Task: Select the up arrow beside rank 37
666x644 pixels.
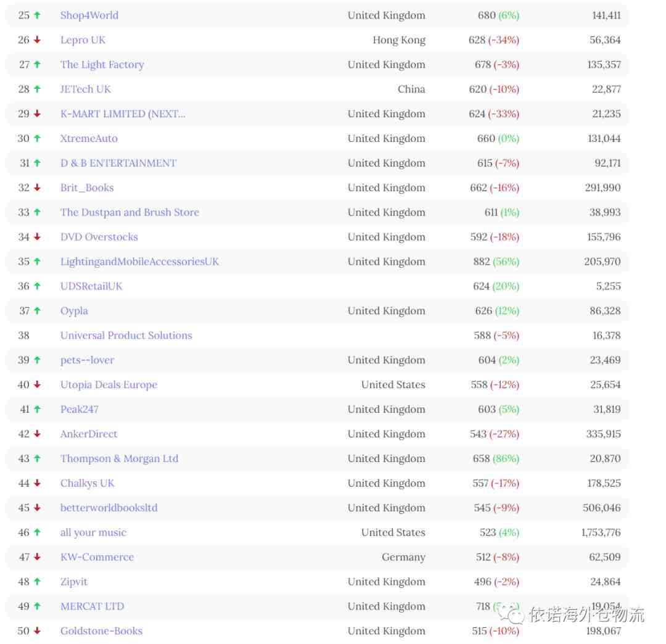Action: [x=38, y=311]
